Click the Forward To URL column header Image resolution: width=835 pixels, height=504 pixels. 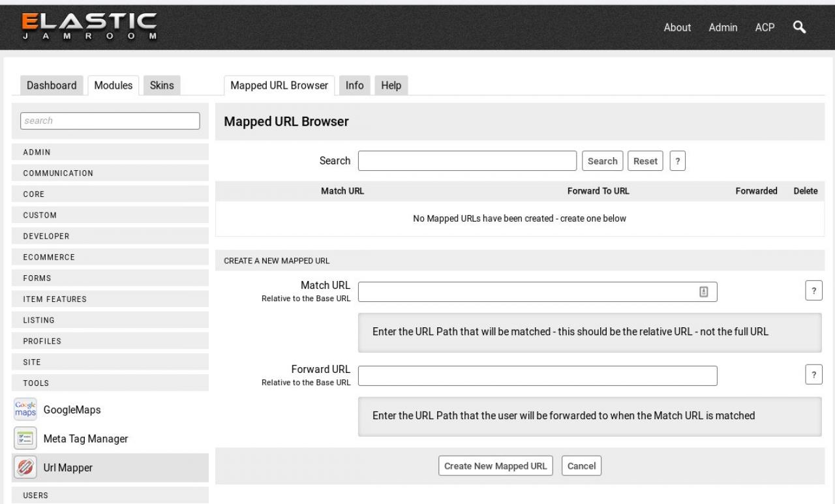pos(598,191)
